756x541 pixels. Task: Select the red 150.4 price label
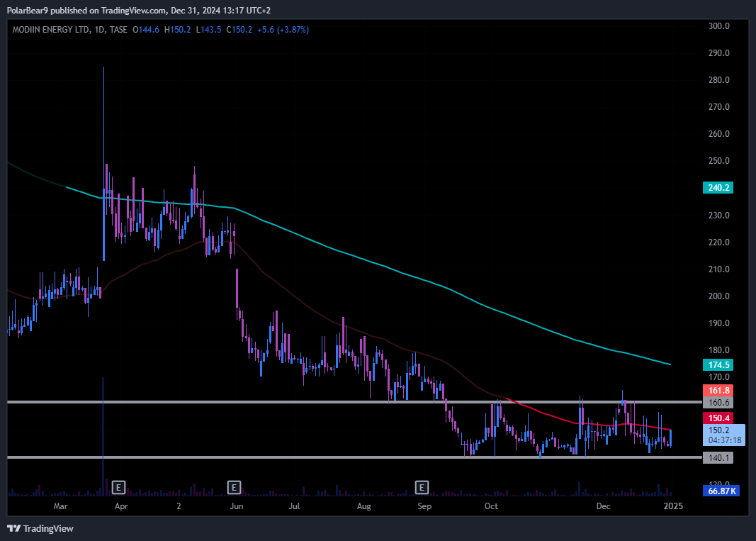pyautogui.click(x=720, y=418)
